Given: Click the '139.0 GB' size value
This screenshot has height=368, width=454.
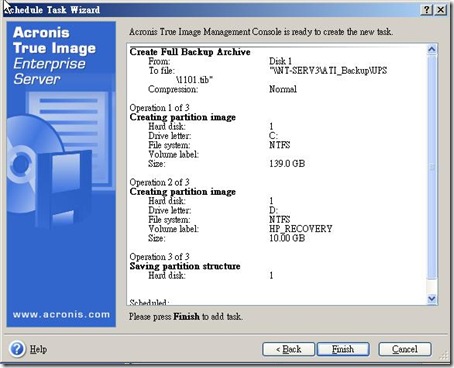Looking at the screenshot, I should (287, 164).
